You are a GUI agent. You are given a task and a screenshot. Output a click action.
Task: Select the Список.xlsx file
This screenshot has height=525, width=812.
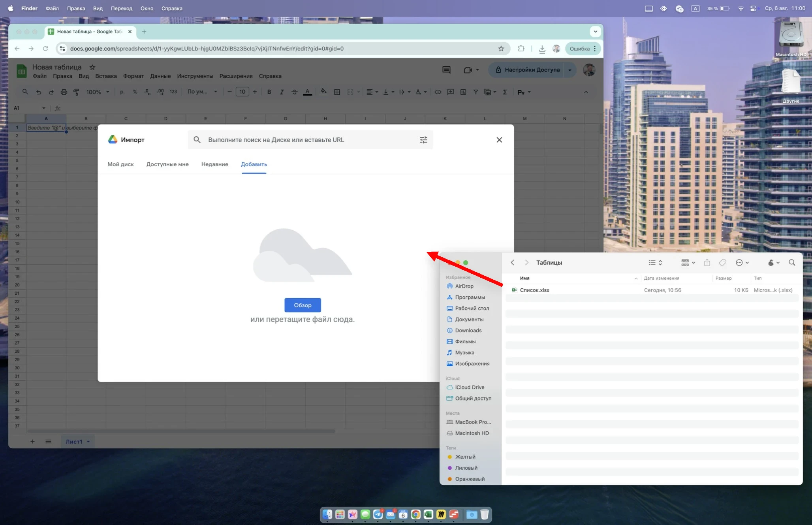pyautogui.click(x=534, y=290)
